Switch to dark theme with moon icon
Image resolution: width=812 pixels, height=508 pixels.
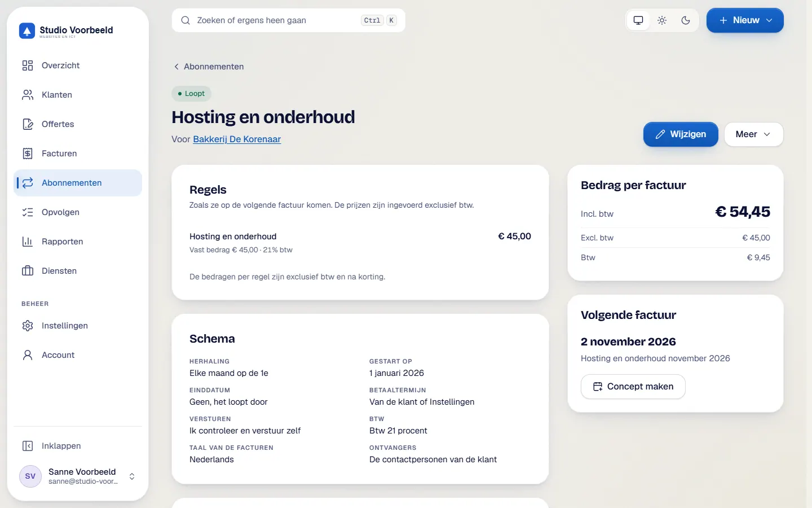click(686, 20)
